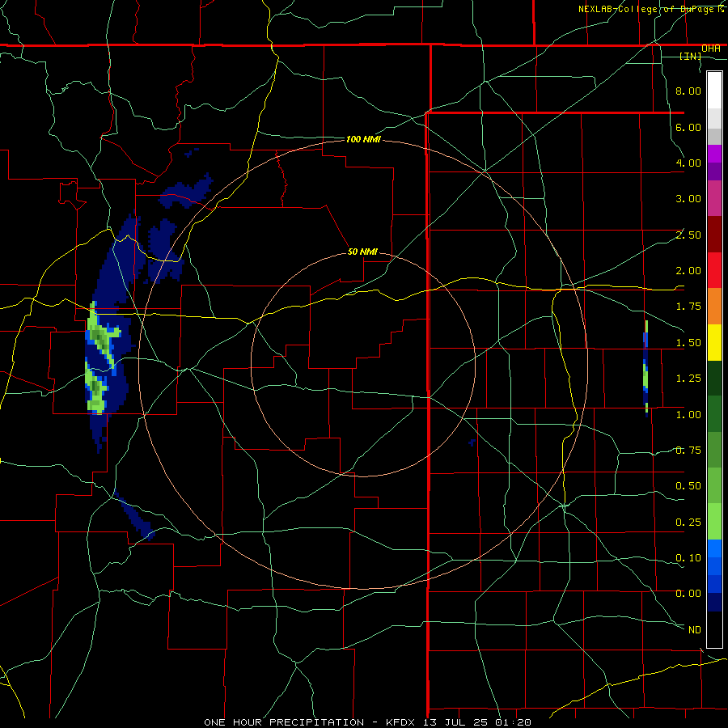Viewport: 728px width, 728px height.
Task: Select the 100 NMI range ring label
Action: click(x=363, y=139)
